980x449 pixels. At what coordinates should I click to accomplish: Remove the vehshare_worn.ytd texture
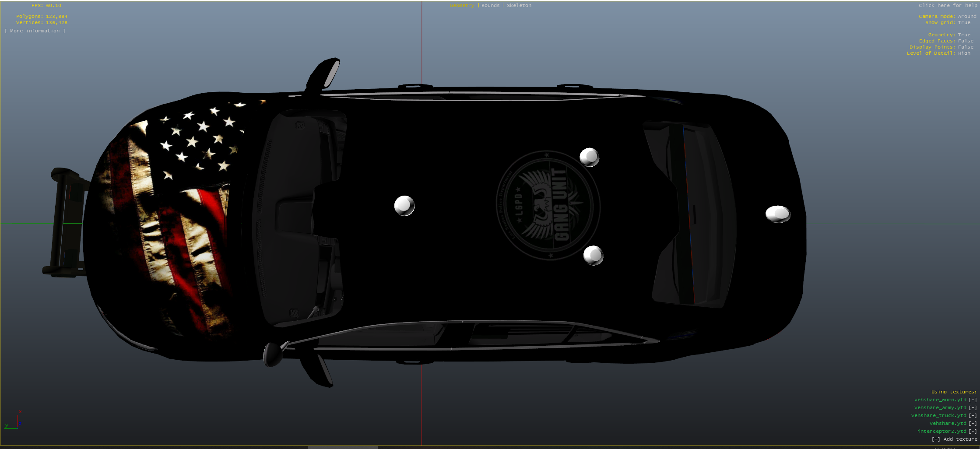[x=973, y=400]
